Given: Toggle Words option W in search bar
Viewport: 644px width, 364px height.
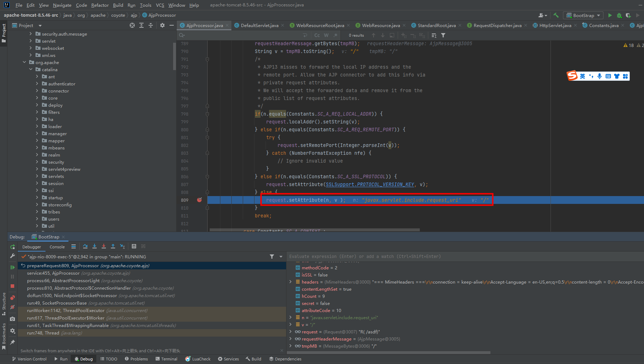Looking at the screenshot, I should coord(326,35).
